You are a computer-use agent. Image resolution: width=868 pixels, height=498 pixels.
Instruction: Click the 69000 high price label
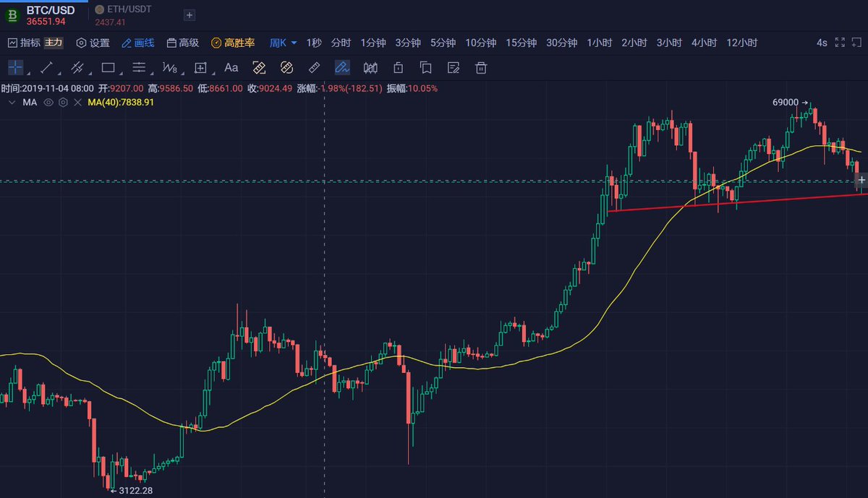(786, 102)
